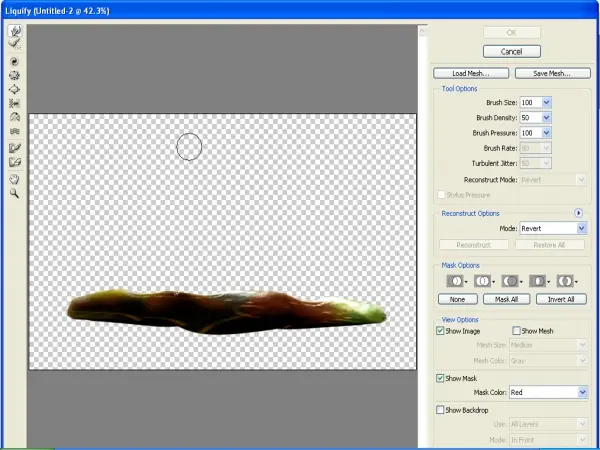Image resolution: width=600 pixels, height=450 pixels.
Task: Click the Brush Density value field
Action: [530, 117]
